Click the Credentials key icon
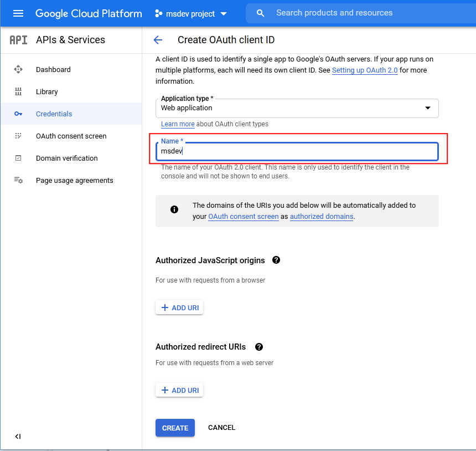 click(18, 114)
